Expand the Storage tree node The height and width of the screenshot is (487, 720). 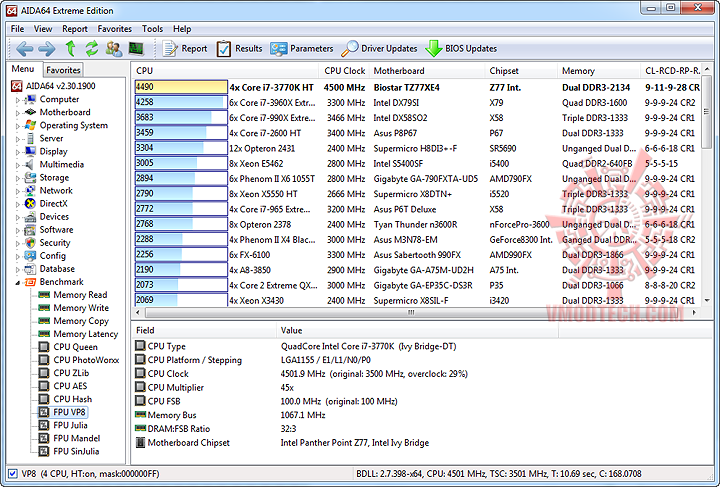18,178
